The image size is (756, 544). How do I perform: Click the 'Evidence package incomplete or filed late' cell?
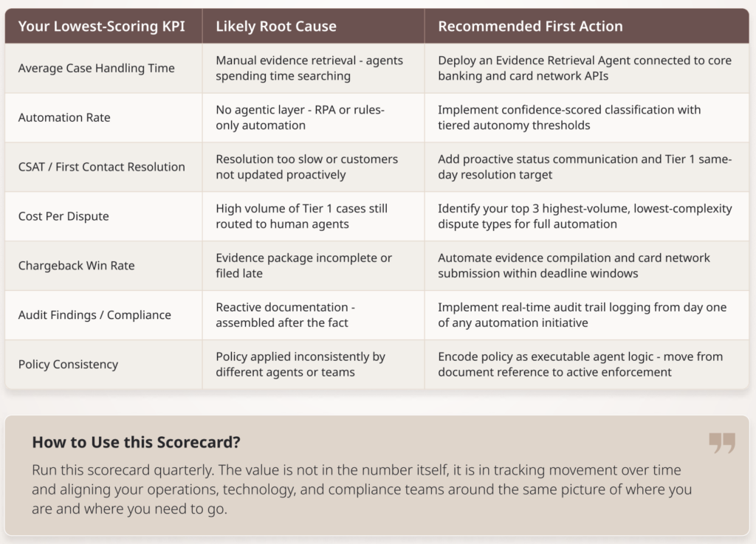[x=303, y=265]
